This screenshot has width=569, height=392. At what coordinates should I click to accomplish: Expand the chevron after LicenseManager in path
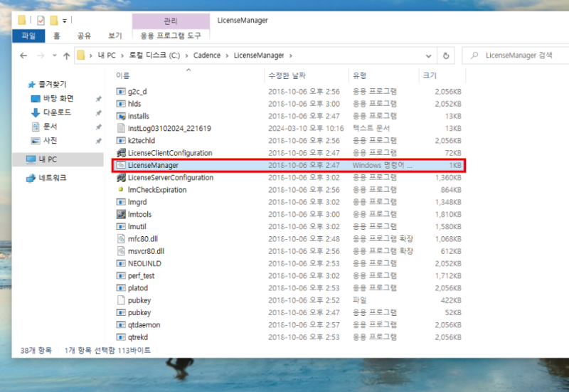291,55
